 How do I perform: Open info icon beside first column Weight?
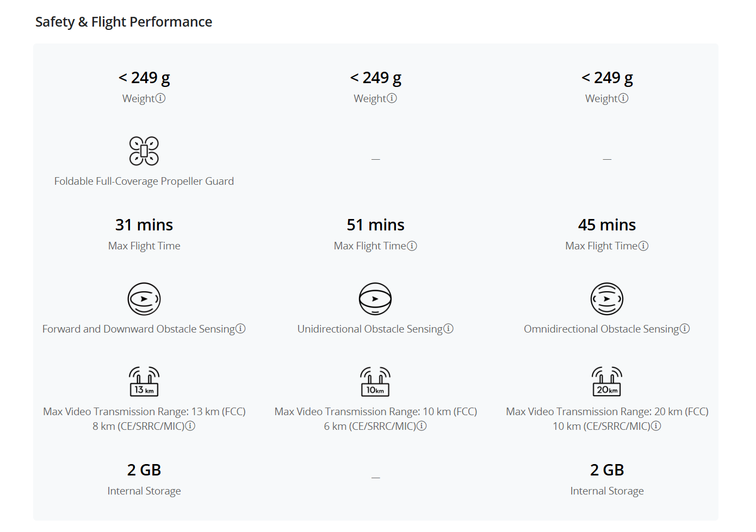tap(160, 98)
